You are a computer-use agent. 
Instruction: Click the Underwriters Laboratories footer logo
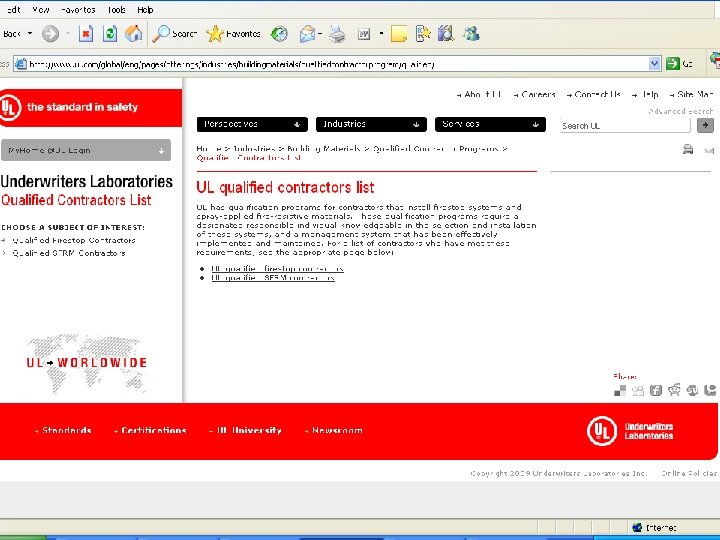tap(630, 431)
